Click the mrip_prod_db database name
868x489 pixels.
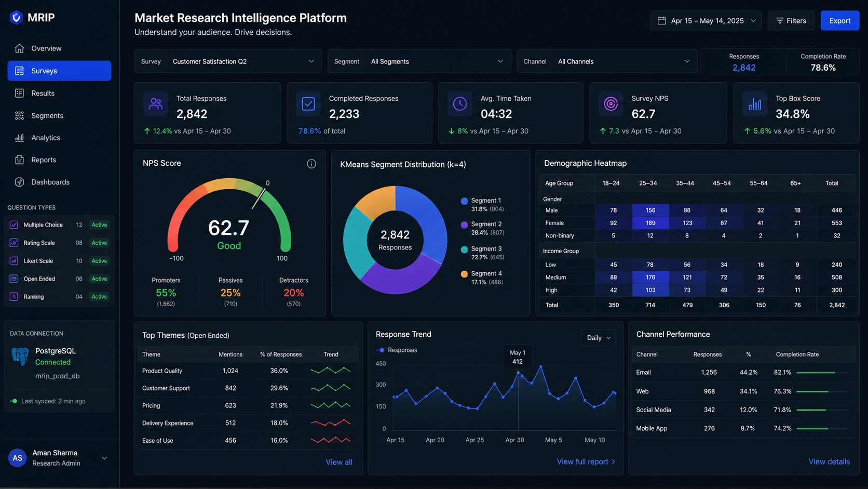[57, 376]
